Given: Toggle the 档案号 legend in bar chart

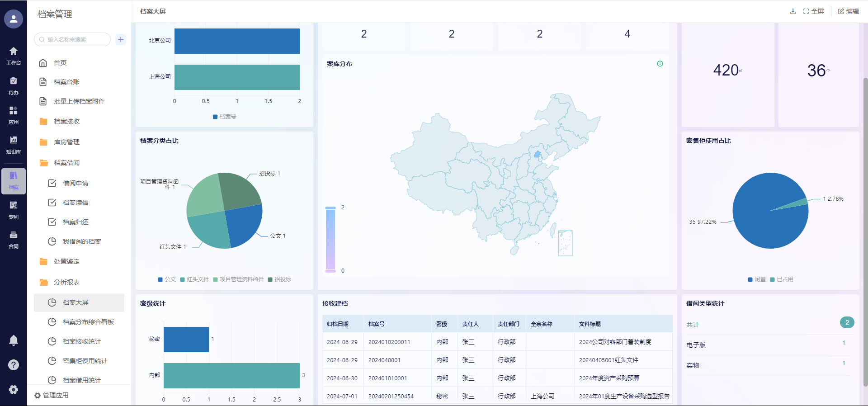Looking at the screenshot, I should (x=224, y=117).
